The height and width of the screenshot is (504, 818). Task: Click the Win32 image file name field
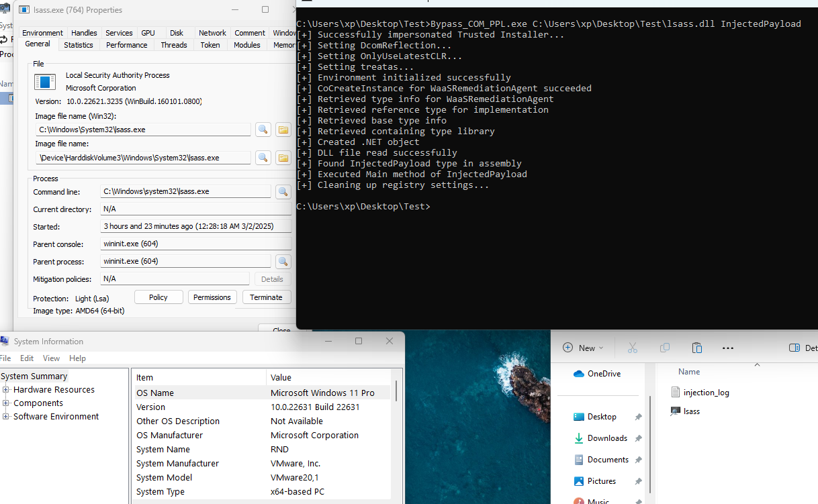(144, 130)
